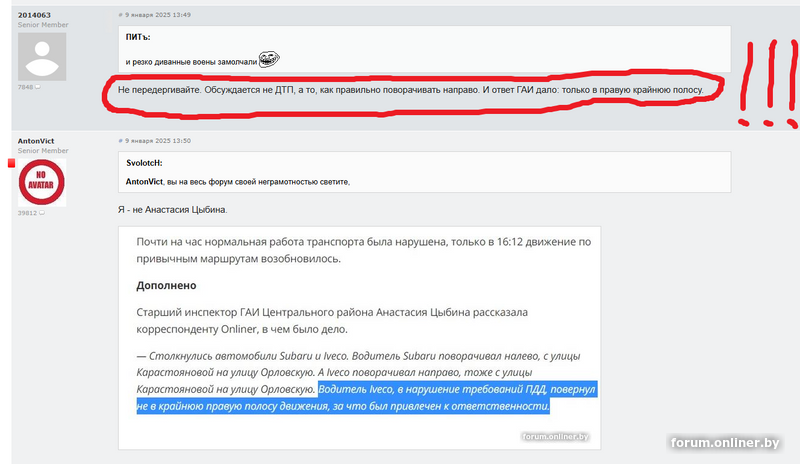
Task: Click the 'Senior Member' label under AntonVict
Action: tap(43, 151)
